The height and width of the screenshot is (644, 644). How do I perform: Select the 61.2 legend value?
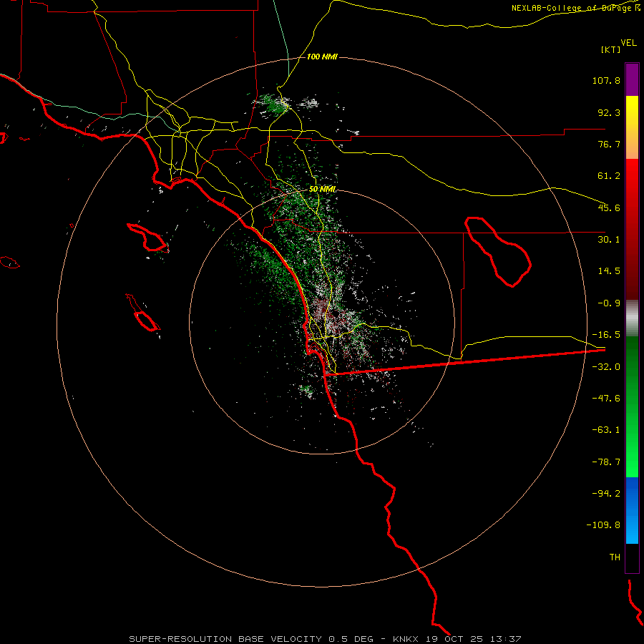[609, 176]
